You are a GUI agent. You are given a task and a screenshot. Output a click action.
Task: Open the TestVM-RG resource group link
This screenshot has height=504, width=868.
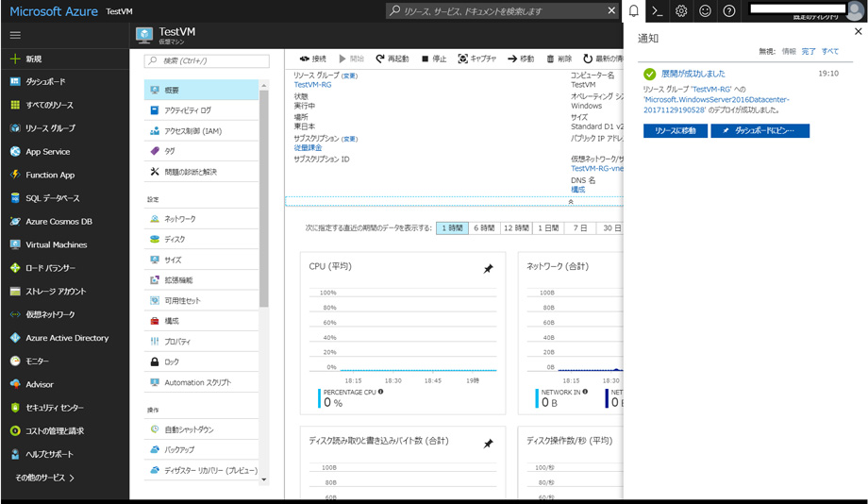coord(312,85)
